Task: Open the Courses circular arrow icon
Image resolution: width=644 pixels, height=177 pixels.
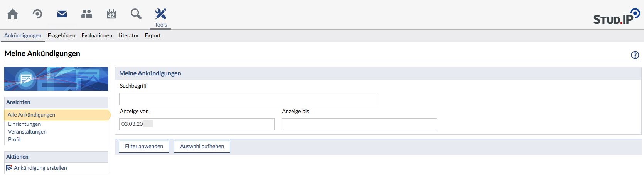Action: click(x=37, y=14)
